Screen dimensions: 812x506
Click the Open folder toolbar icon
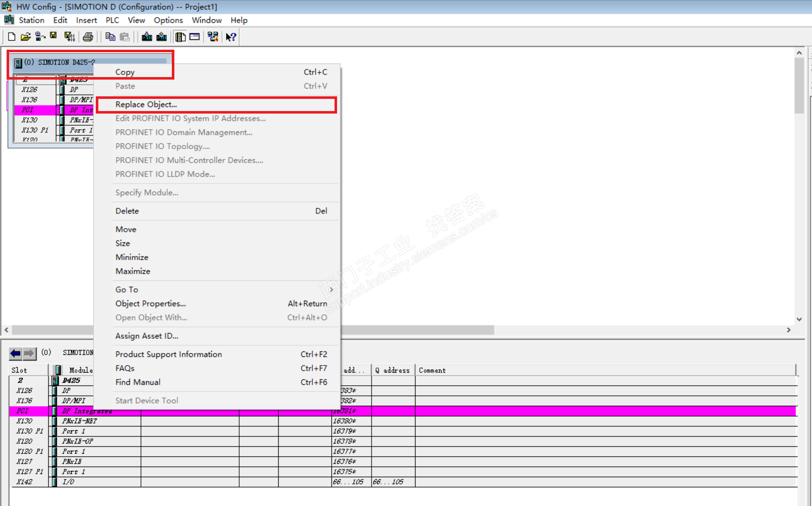(26, 37)
